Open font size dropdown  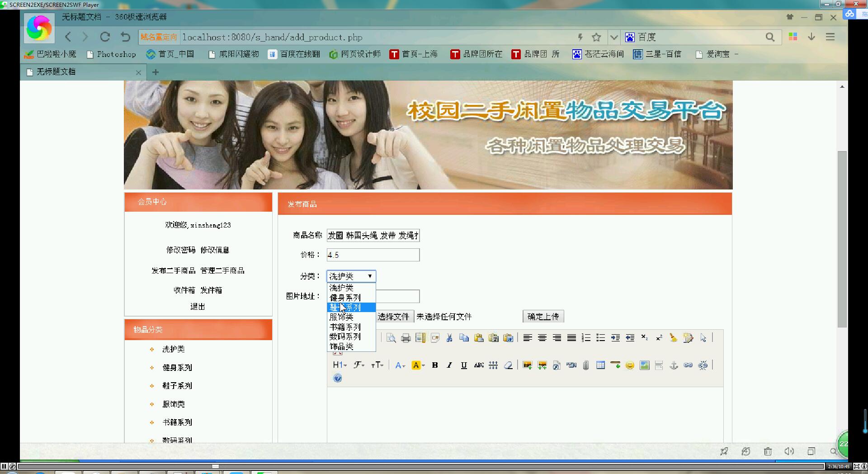tap(377, 365)
